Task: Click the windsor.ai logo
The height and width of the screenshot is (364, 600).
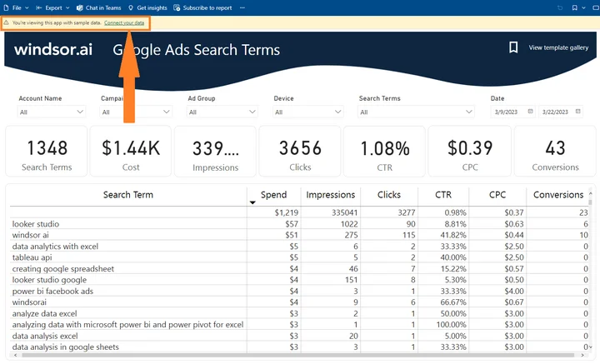Action: pyautogui.click(x=53, y=50)
